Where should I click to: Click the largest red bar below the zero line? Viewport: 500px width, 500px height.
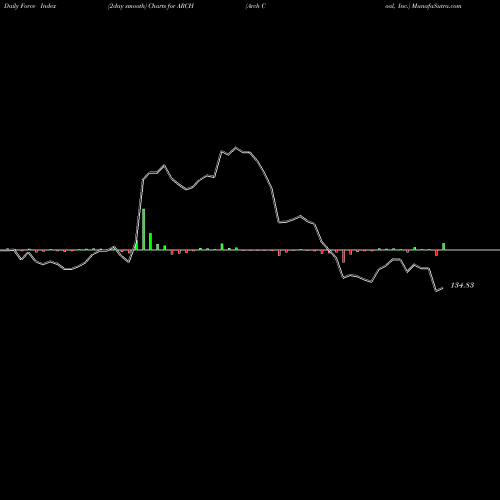click(343, 256)
